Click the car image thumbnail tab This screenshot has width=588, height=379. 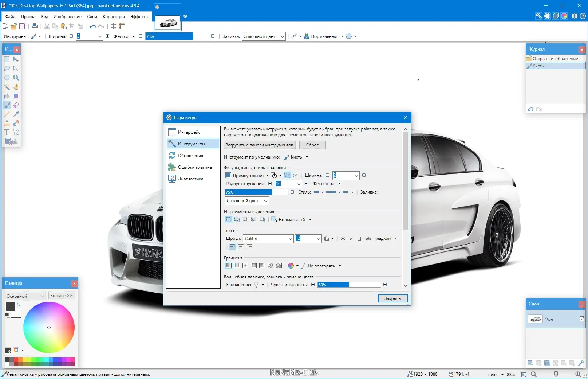167,23
